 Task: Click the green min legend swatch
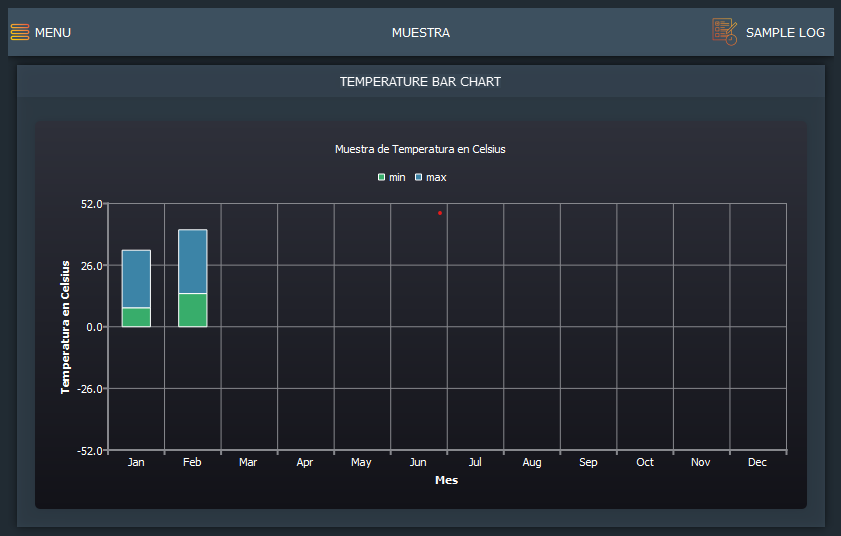(x=381, y=177)
